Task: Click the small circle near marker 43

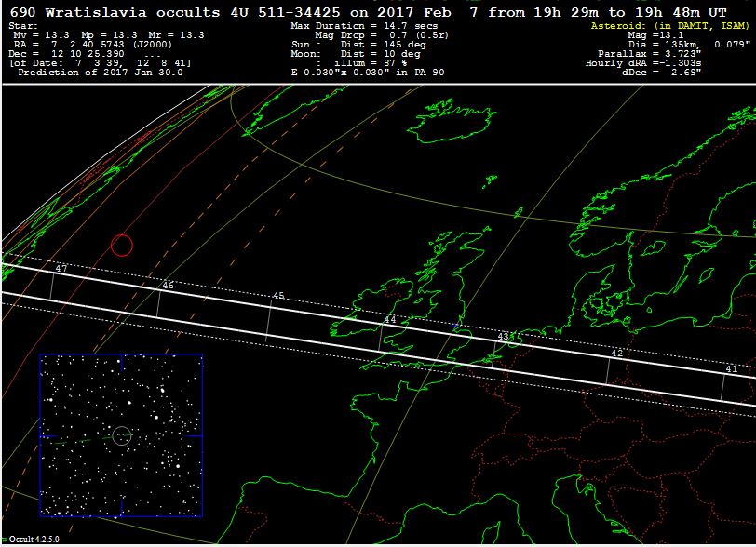Action: click(x=514, y=340)
